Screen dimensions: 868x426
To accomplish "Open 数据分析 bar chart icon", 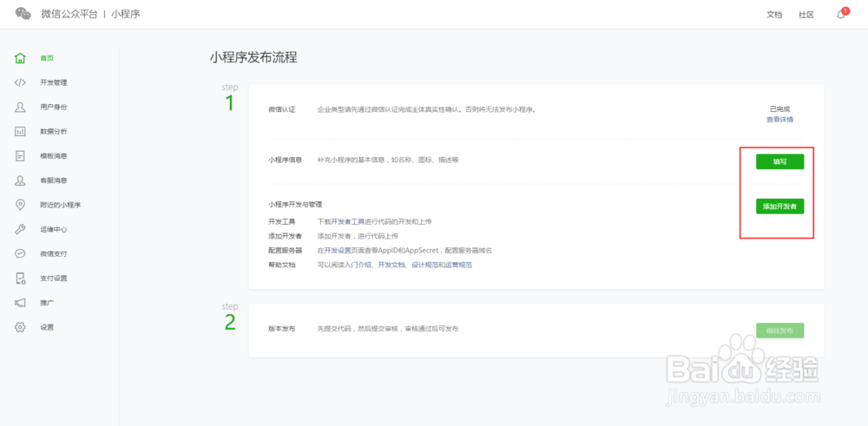I will (20, 131).
